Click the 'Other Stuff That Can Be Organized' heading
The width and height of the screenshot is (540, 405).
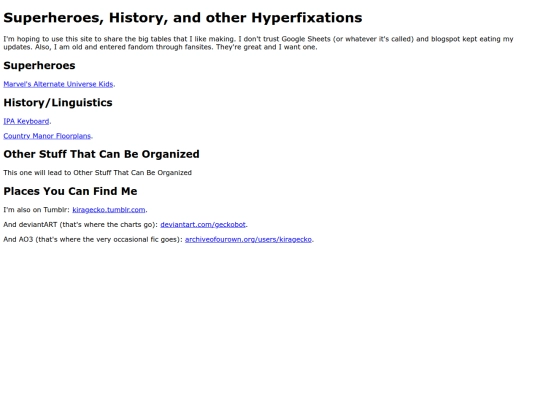click(x=101, y=154)
